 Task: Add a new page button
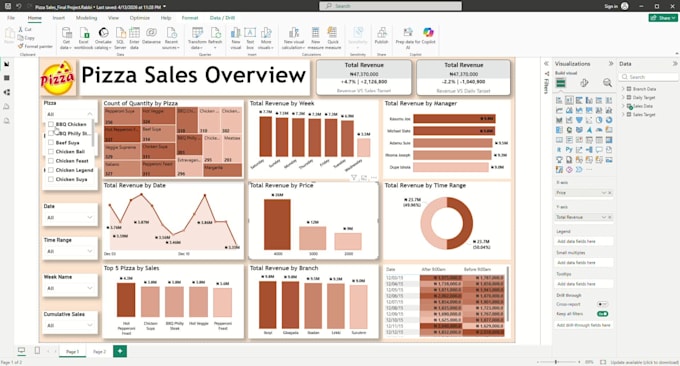pyautogui.click(x=120, y=351)
